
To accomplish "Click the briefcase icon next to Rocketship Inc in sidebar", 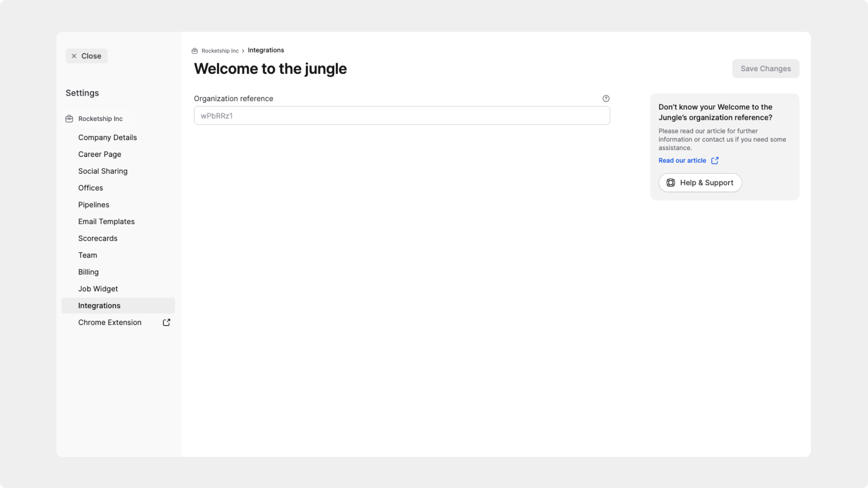I will 69,119.
